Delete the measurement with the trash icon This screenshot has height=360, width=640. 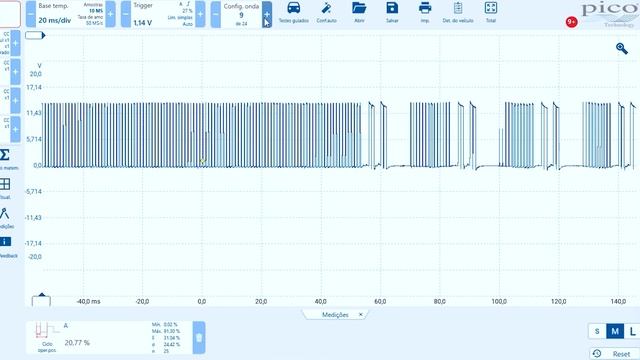click(x=199, y=338)
